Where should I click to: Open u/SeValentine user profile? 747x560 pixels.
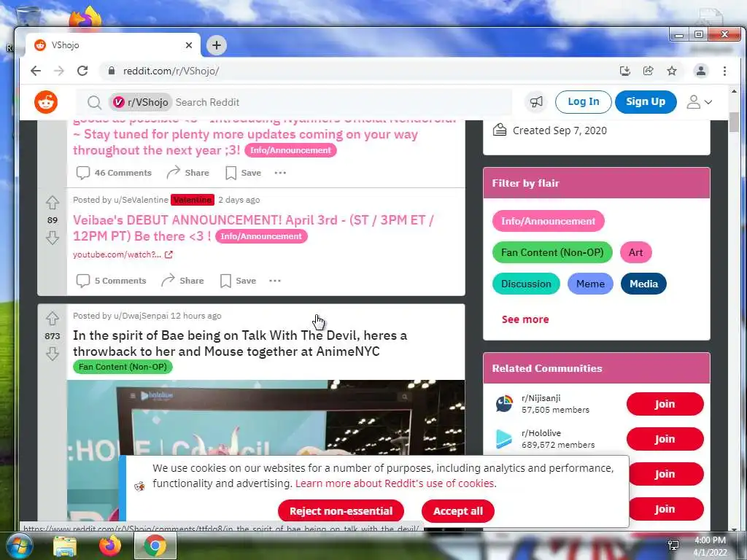click(x=141, y=200)
